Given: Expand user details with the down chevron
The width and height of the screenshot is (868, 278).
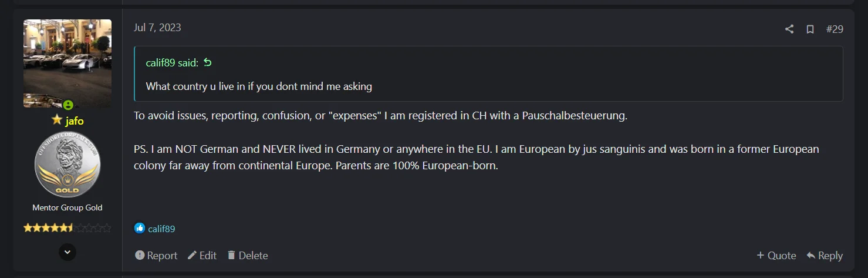Looking at the screenshot, I should 67,252.
